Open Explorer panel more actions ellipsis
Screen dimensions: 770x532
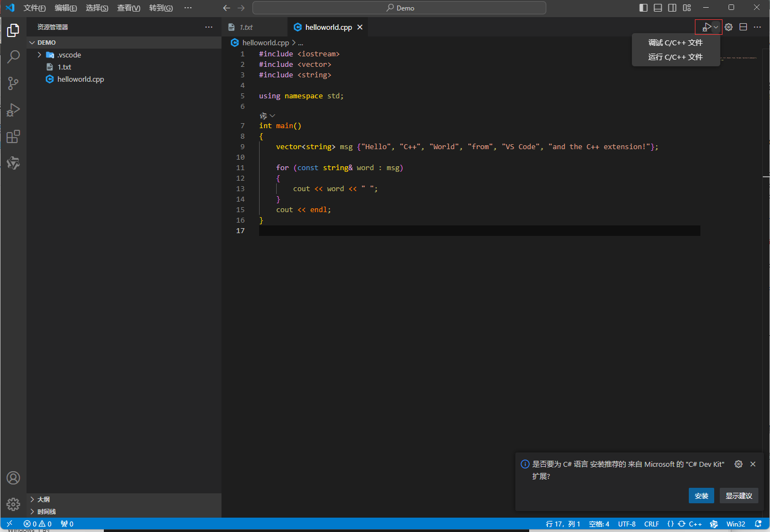[209, 27]
